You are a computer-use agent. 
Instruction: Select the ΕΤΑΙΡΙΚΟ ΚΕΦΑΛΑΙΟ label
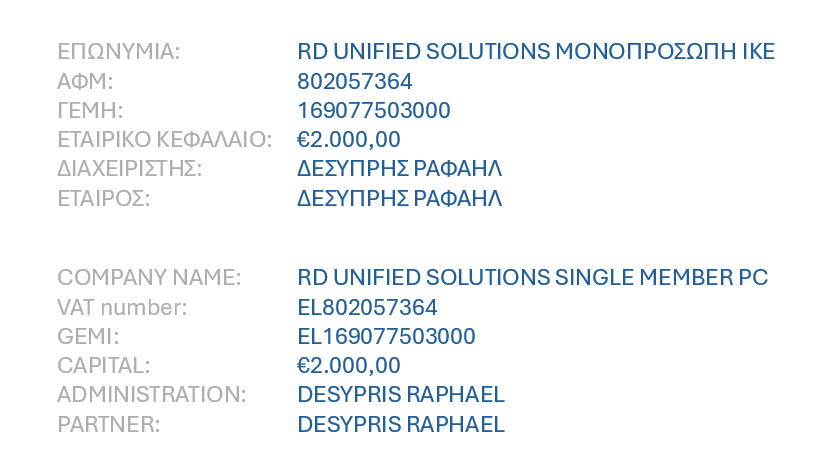point(165,140)
